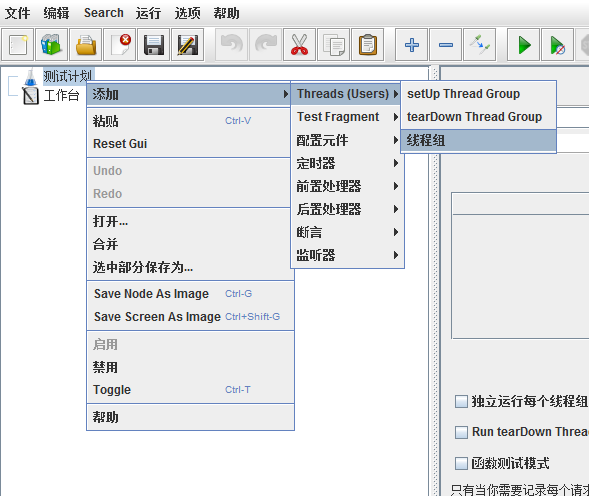Viewport: 589px width, 496px height.
Task: Open the 选项 menu
Action: click(x=187, y=13)
